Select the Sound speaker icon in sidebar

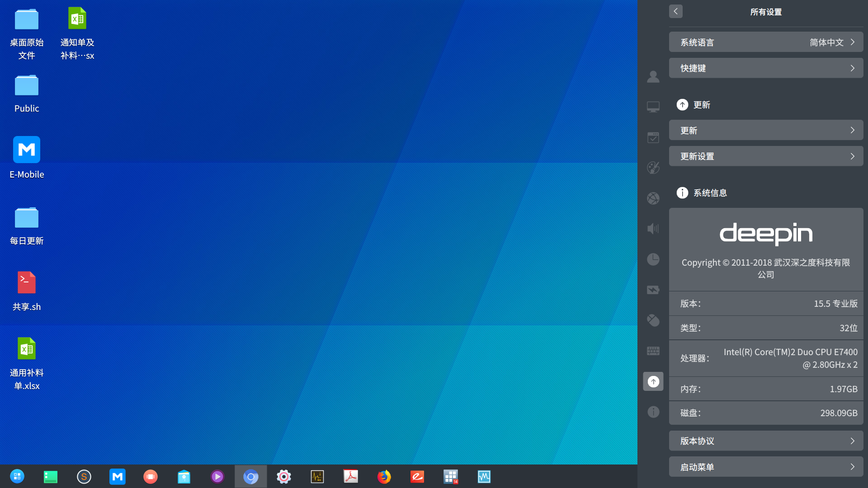[x=653, y=229]
